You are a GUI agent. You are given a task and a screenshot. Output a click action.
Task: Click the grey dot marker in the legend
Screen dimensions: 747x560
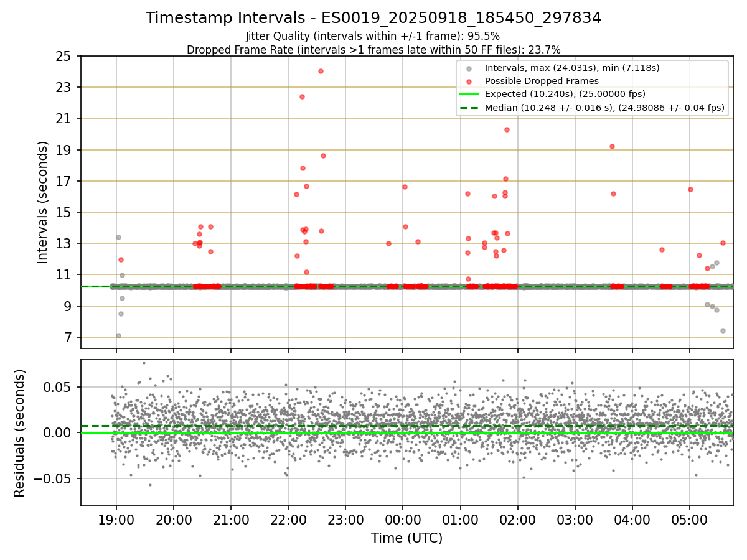coord(469,68)
